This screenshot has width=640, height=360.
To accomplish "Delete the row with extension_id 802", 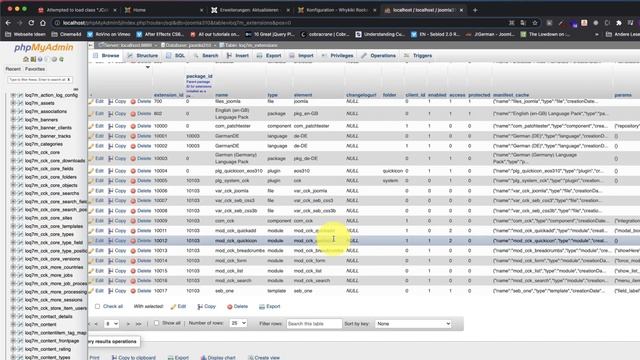I will (141, 113).
